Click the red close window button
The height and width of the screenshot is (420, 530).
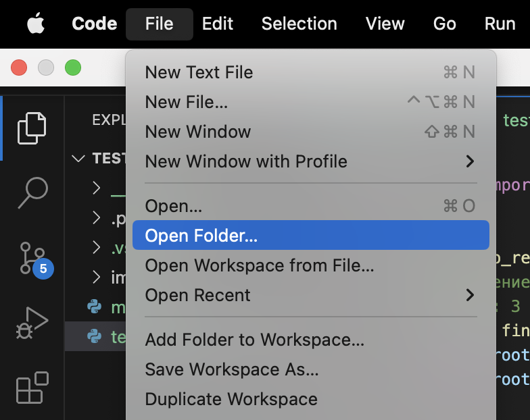tap(19, 68)
